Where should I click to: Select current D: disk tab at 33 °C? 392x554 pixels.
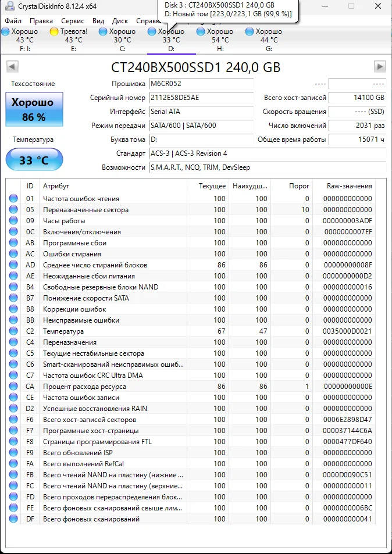(x=172, y=40)
